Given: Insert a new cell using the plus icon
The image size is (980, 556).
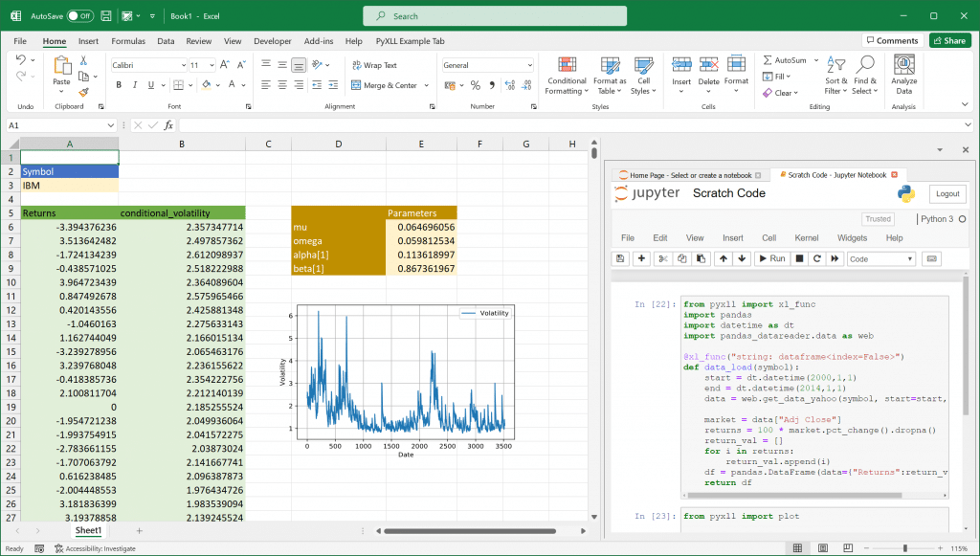Looking at the screenshot, I should click(x=640, y=258).
